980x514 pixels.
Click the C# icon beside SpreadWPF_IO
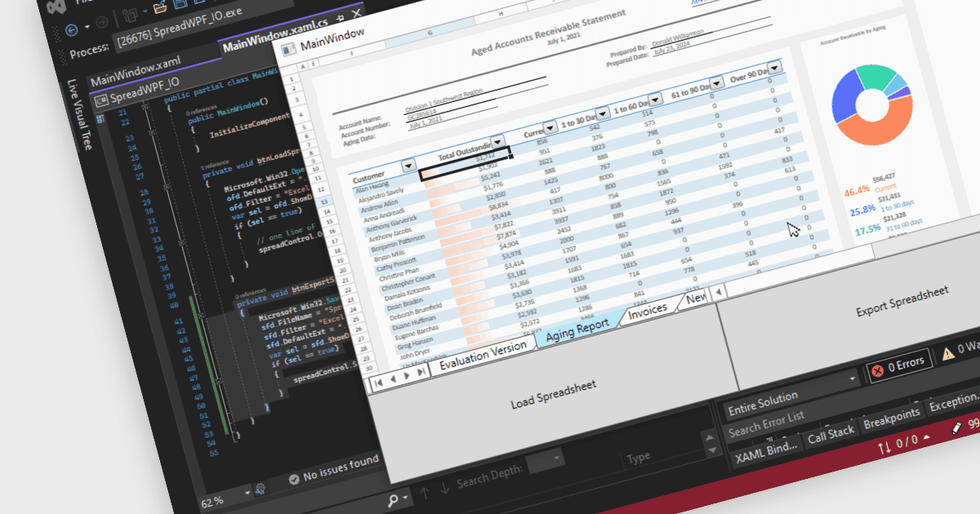point(102,102)
